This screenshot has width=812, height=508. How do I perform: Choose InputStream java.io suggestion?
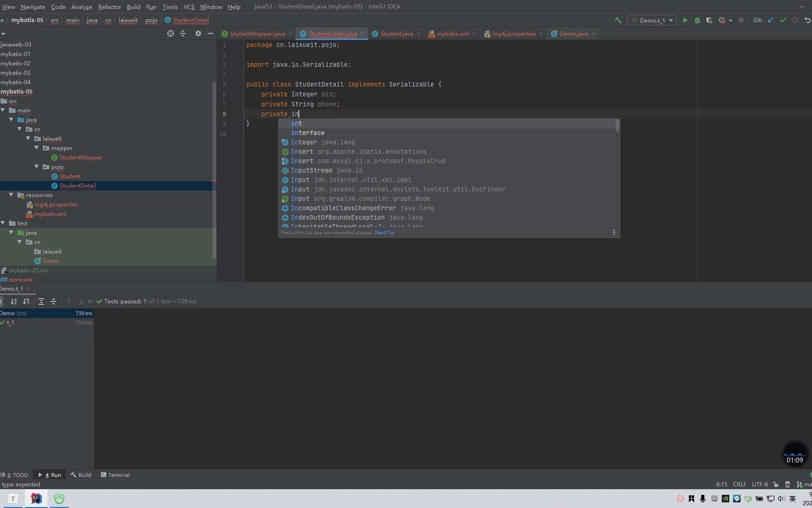449,170
